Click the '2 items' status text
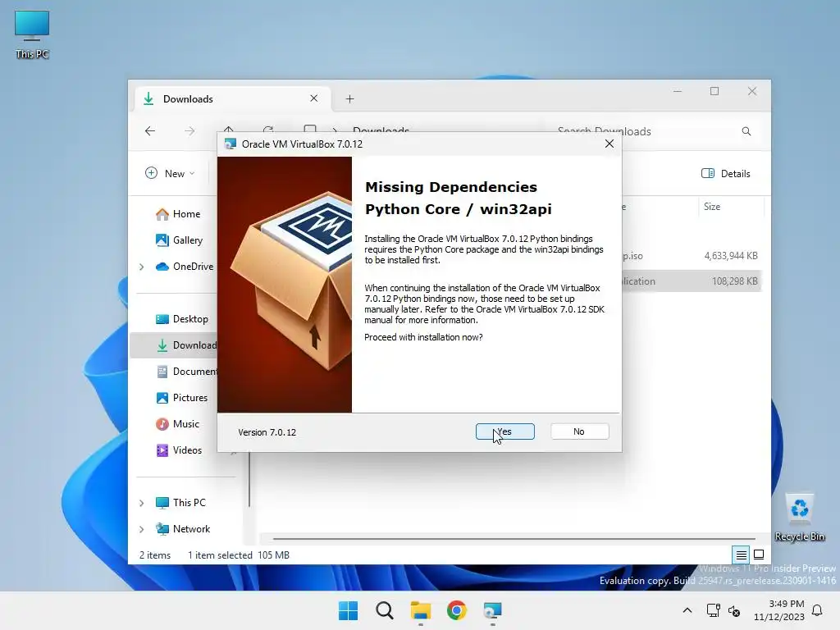 155,555
